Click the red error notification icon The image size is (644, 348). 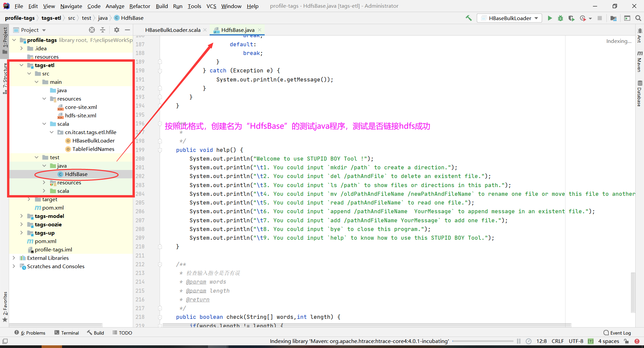[x=637, y=341]
